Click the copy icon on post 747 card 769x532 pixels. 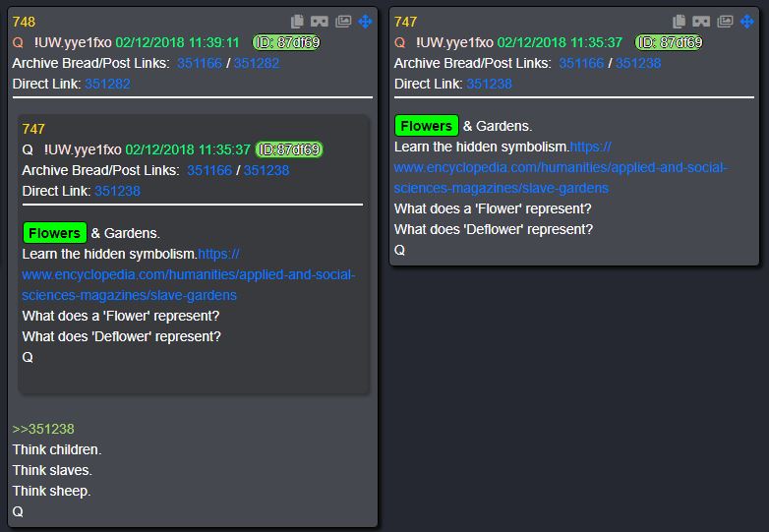680,22
